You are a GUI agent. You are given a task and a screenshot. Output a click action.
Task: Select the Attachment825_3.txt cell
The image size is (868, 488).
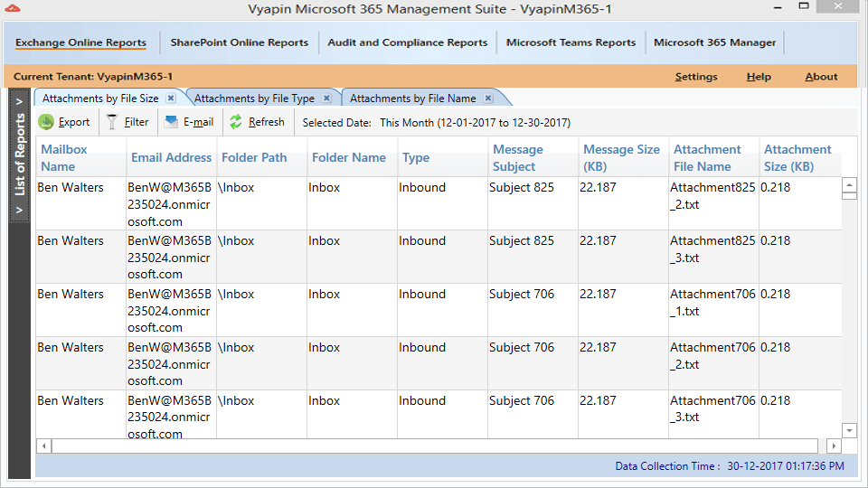click(x=713, y=257)
